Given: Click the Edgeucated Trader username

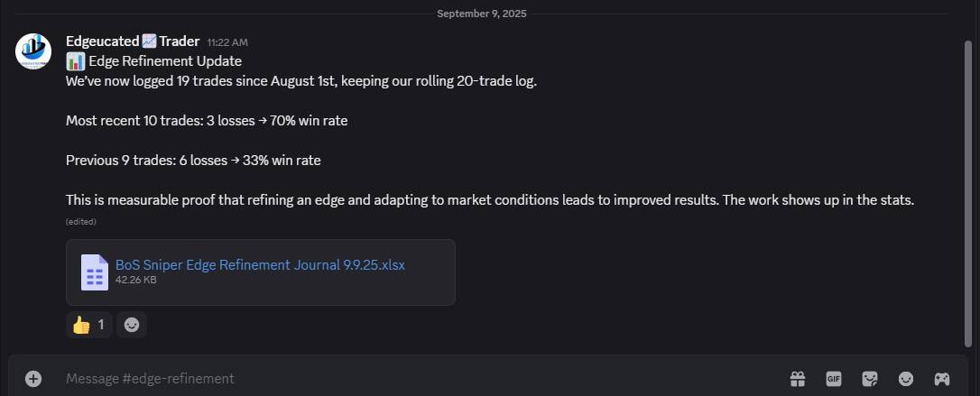Looking at the screenshot, I should 133,41.
